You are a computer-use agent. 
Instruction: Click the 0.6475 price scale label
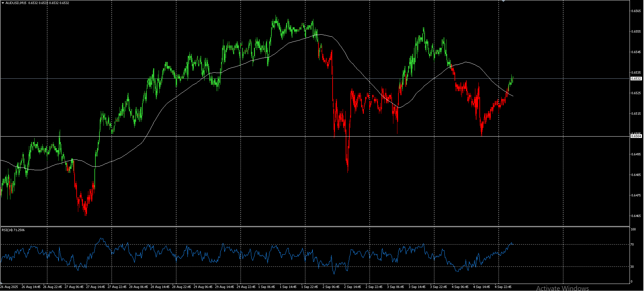pyautogui.click(x=636, y=195)
